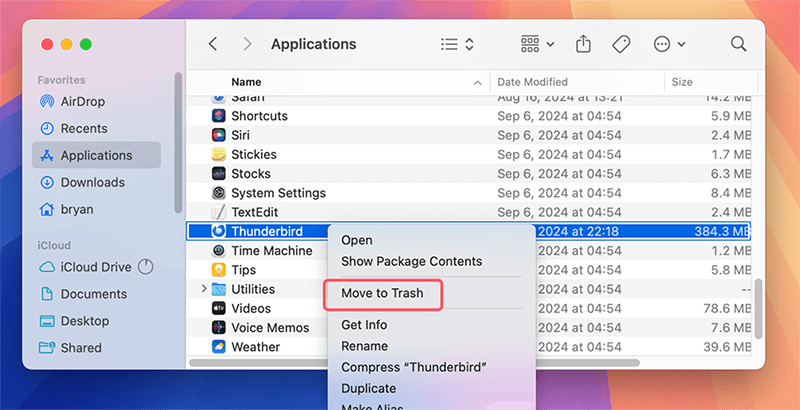Expand the Utilities folder disclosure arrow
Viewport: 800px width, 410px height.
point(204,289)
